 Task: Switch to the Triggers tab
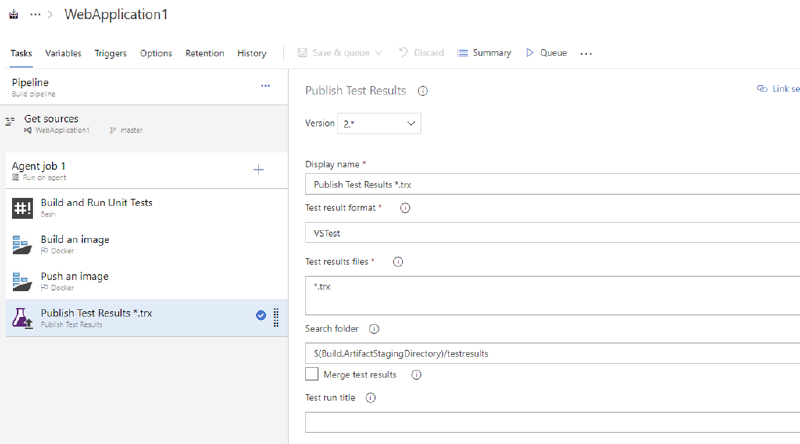(x=111, y=53)
